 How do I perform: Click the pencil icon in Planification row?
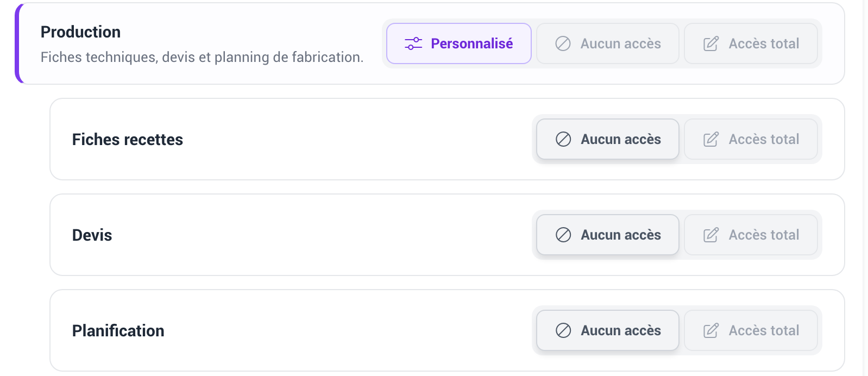point(711,330)
